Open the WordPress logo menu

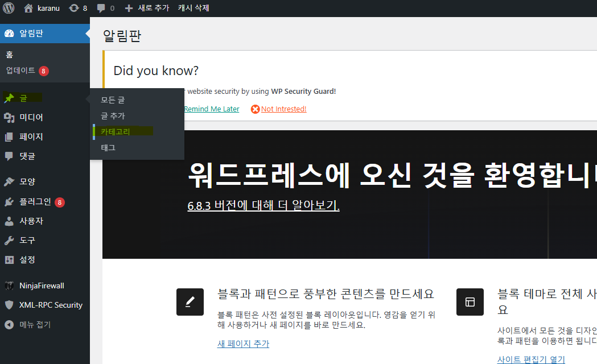[x=9, y=8]
